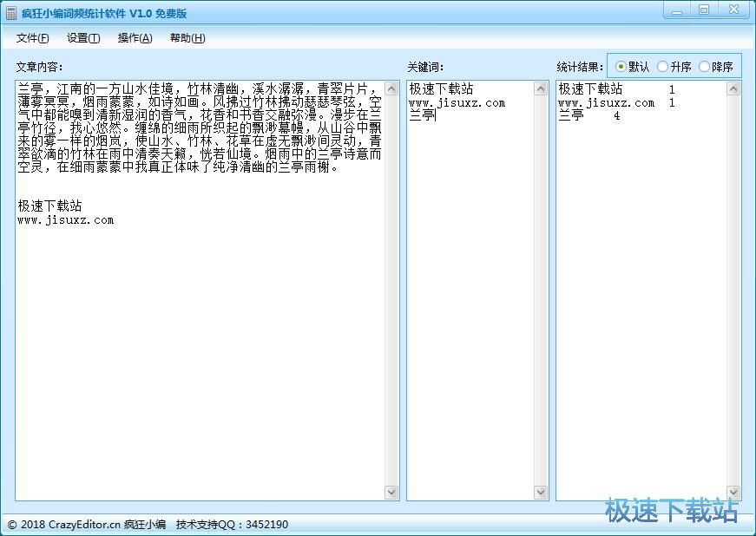Click article scrollbar up arrow
This screenshot has height=536, width=756.
pos(391,88)
